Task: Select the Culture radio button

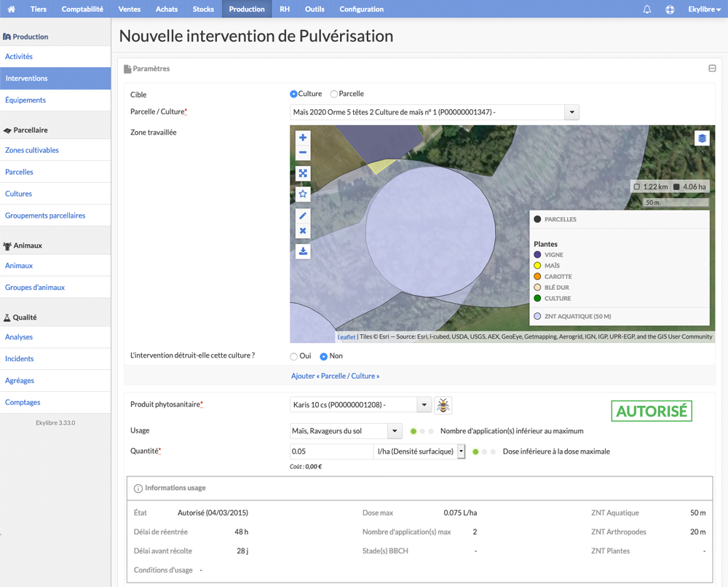Action: coord(293,94)
